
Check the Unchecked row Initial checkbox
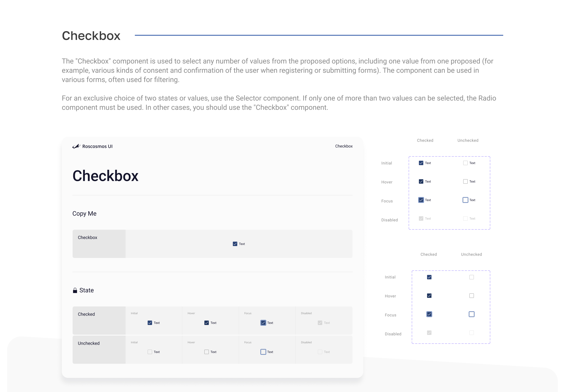pyautogui.click(x=150, y=352)
